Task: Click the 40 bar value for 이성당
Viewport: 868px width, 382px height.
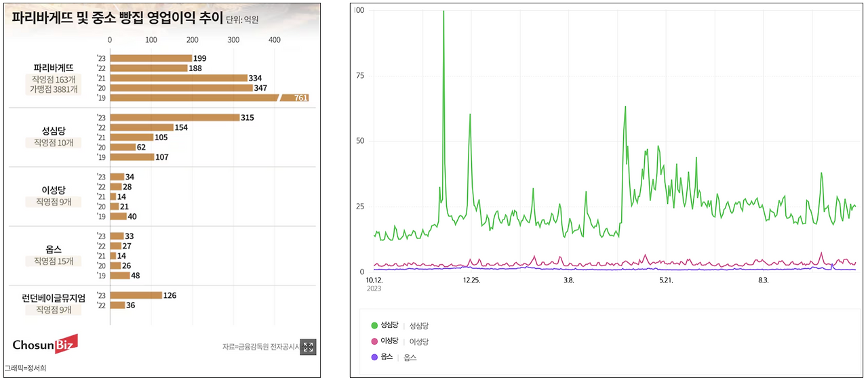Action: coord(133,217)
